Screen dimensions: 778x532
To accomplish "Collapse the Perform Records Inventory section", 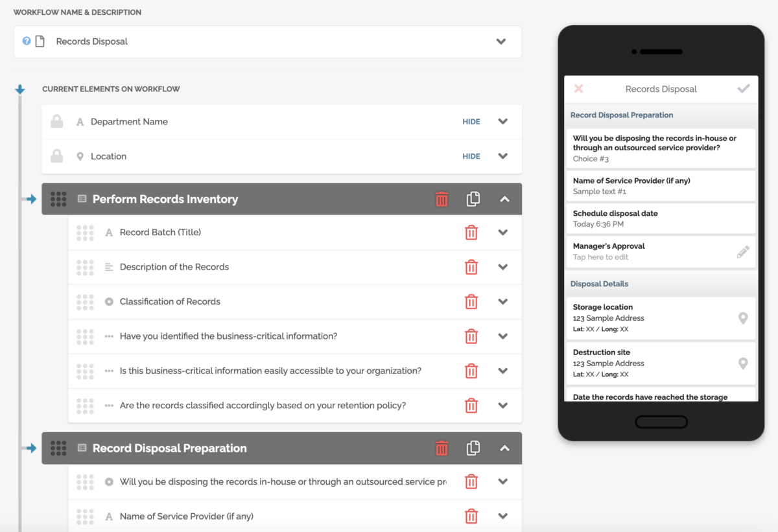I will [504, 199].
